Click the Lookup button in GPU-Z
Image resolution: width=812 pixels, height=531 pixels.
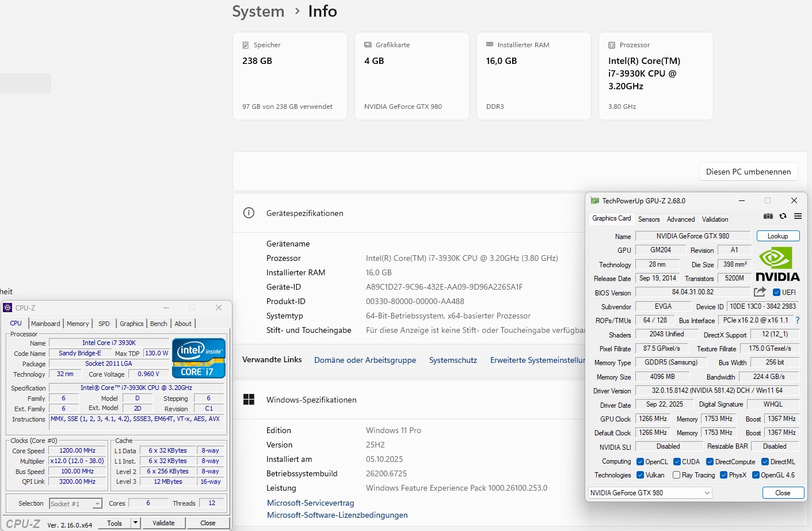778,236
